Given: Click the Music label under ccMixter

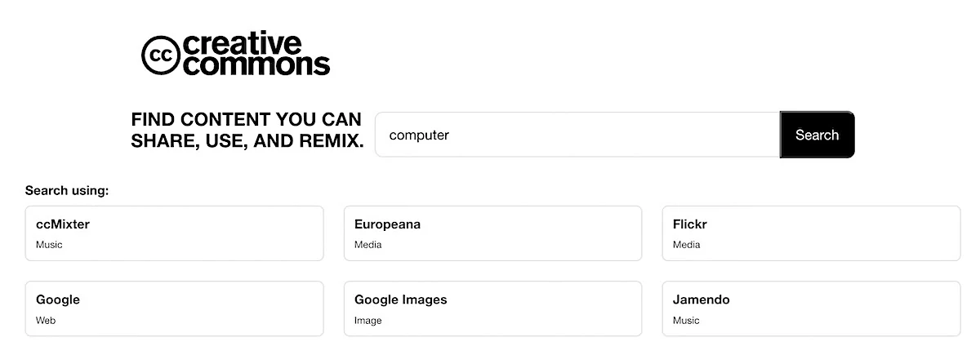Looking at the screenshot, I should pos(49,245).
